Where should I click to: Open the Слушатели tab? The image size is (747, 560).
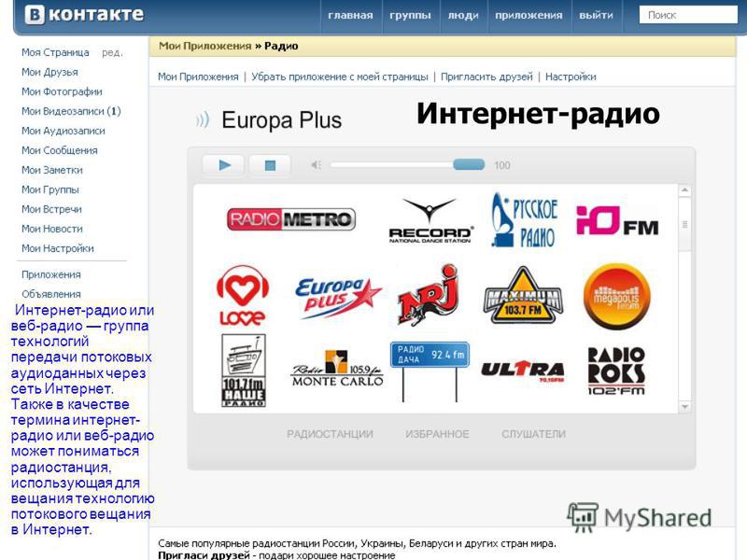click(533, 434)
